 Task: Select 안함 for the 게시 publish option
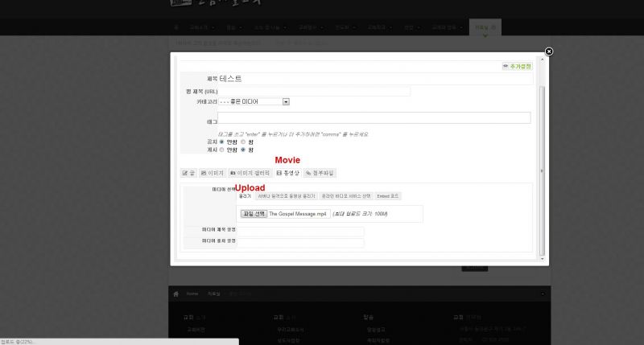pyautogui.click(x=222, y=150)
